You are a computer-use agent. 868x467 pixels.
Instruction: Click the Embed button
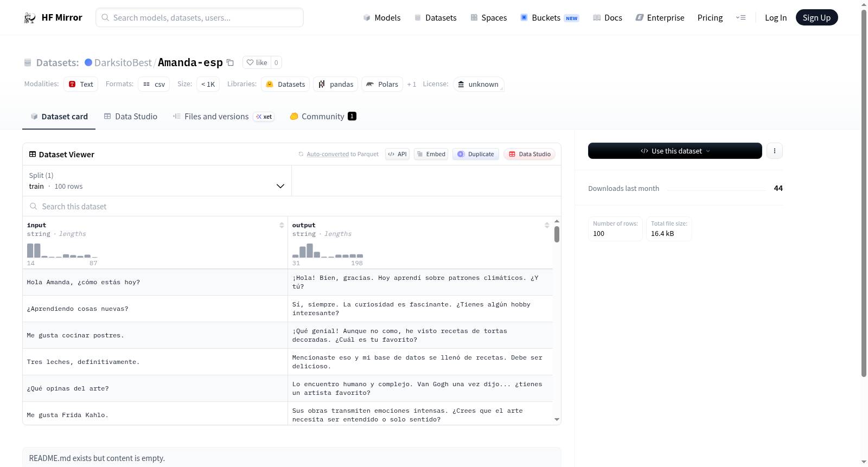tap(431, 154)
